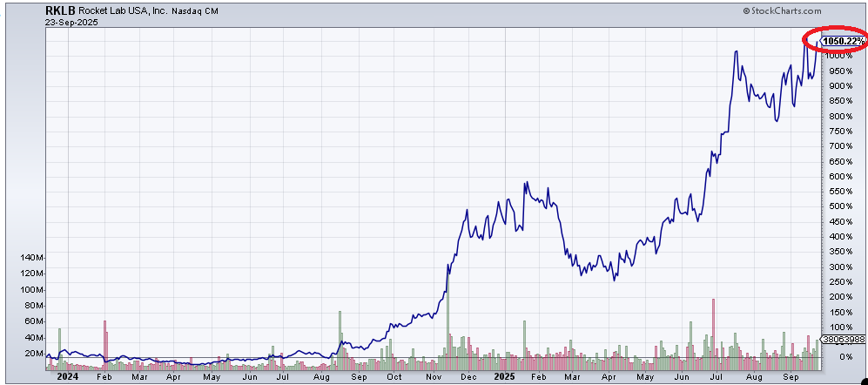This screenshot has height=385, width=868.
Task: Select the 2025 year marker on time axis
Action: 502,377
